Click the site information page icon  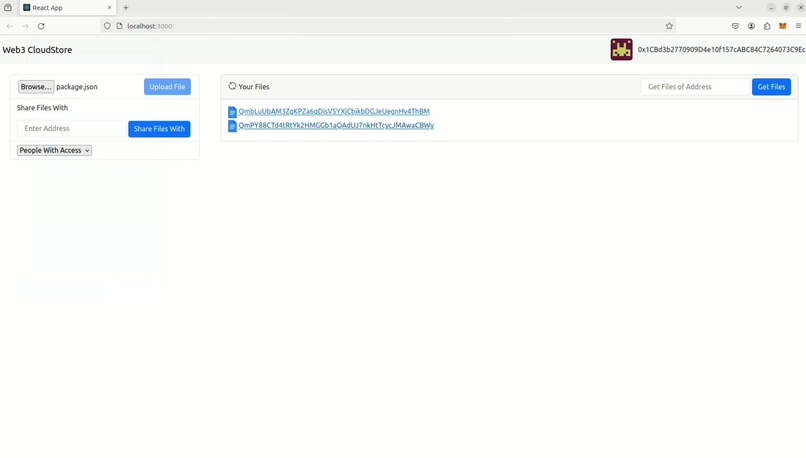coord(119,26)
